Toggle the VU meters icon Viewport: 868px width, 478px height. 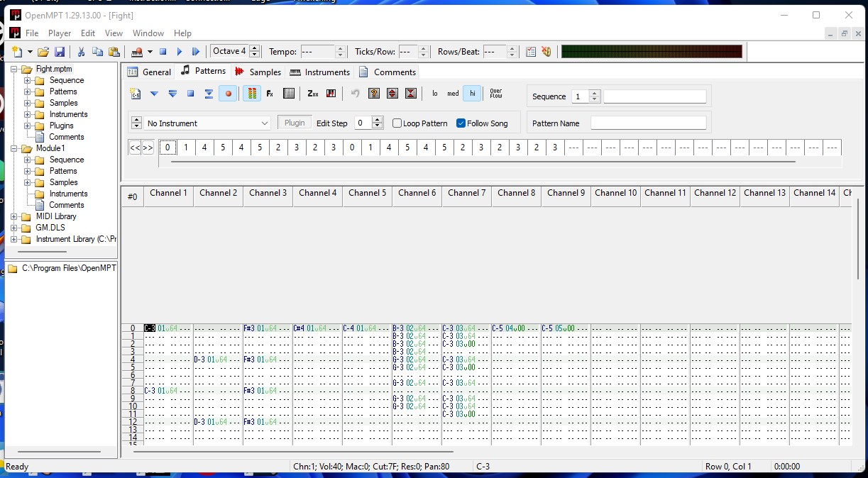tap(251, 94)
